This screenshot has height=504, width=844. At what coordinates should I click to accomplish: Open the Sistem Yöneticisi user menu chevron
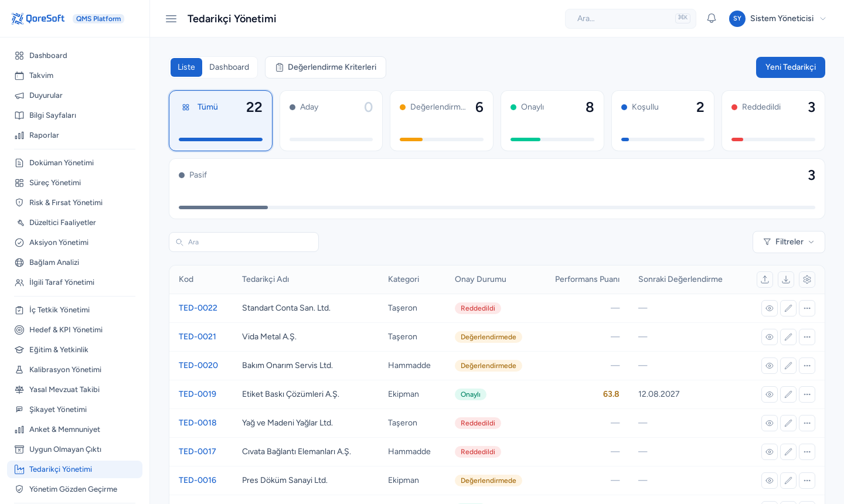pos(823,19)
